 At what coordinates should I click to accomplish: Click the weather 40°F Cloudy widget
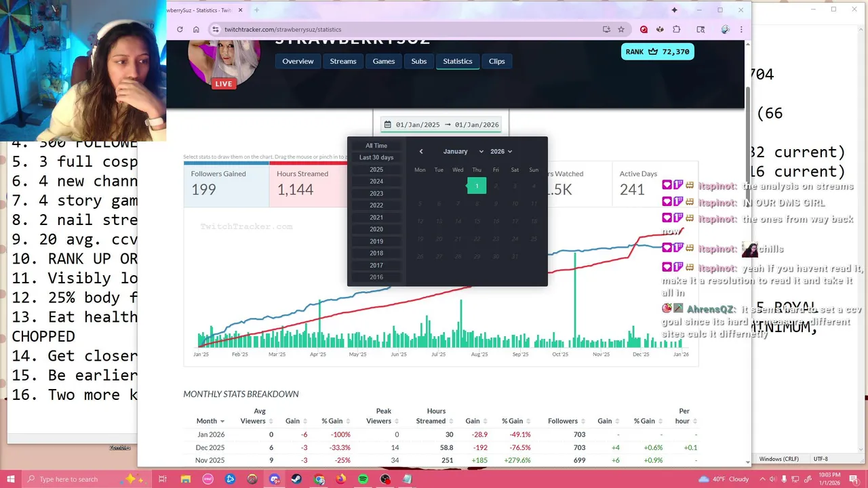pyautogui.click(x=723, y=479)
